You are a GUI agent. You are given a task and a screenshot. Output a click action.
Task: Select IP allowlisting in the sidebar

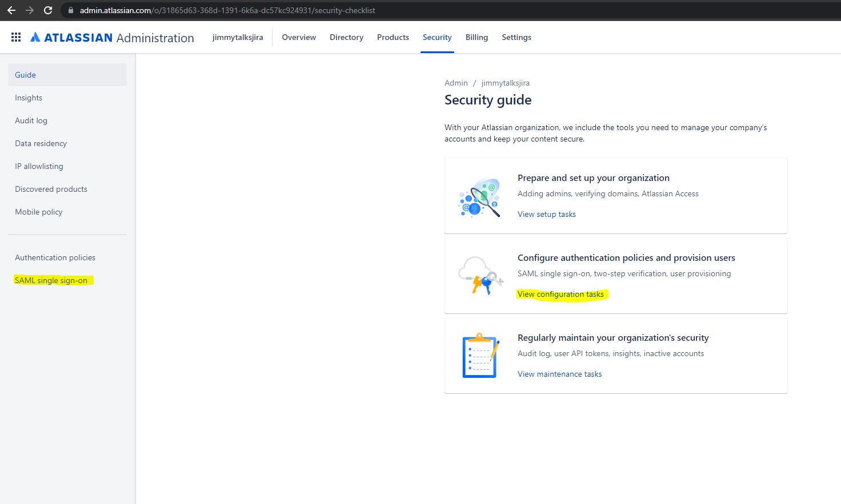39,166
